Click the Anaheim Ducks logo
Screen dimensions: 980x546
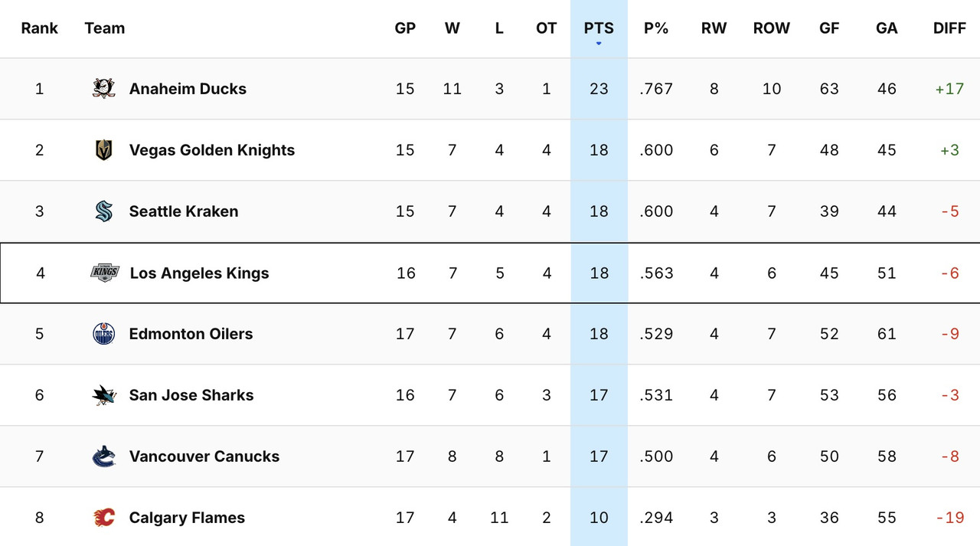pos(103,89)
